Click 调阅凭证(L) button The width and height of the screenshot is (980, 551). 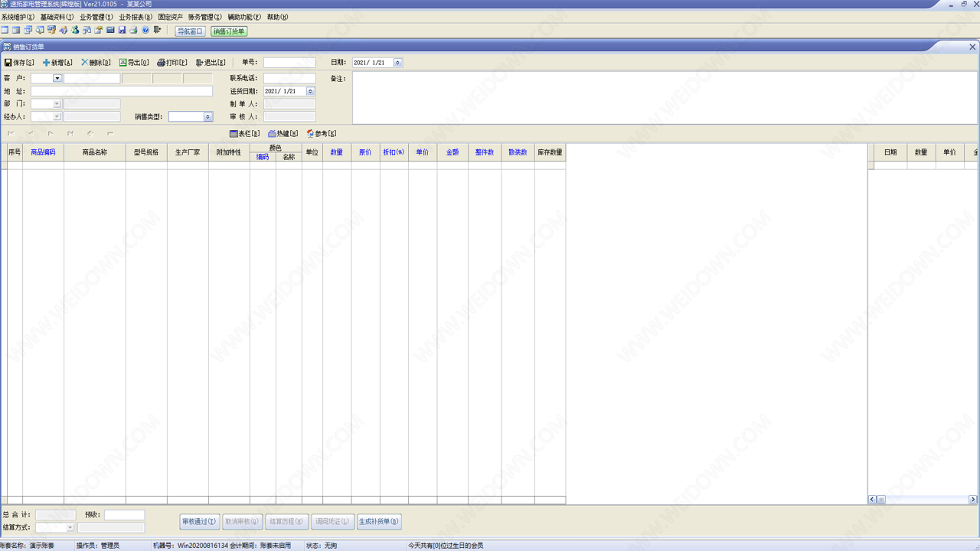(332, 522)
